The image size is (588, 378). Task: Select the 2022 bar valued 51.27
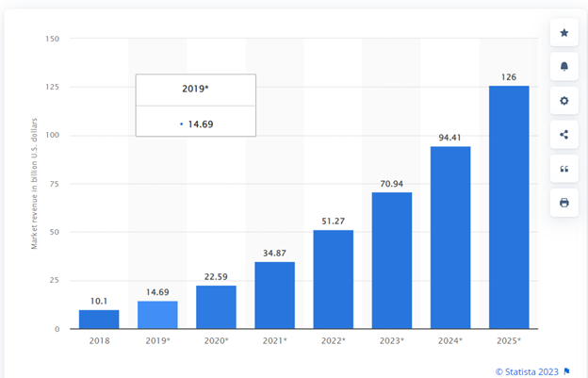click(333, 280)
